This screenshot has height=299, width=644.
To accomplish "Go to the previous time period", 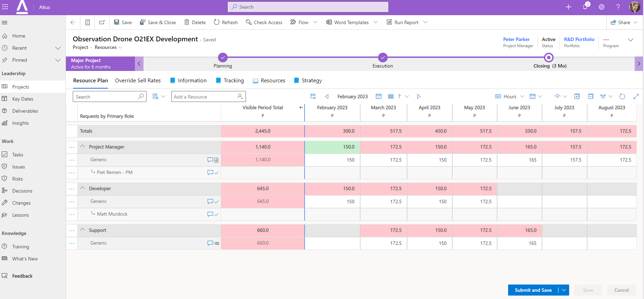I will pos(327,96).
